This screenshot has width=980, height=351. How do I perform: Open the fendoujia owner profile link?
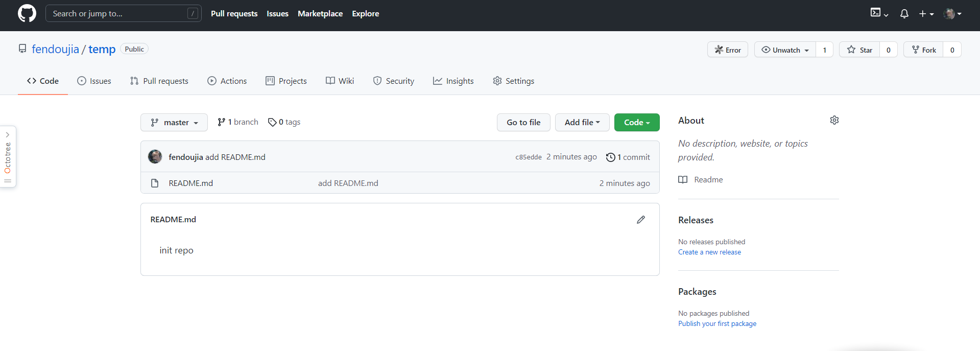pyautogui.click(x=55, y=49)
